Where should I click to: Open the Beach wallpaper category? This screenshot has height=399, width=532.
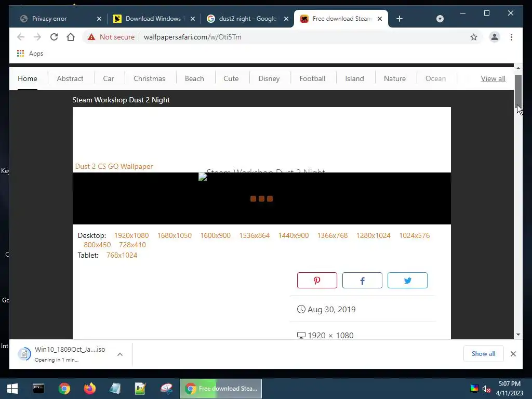pyautogui.click(x=194, y=78)
